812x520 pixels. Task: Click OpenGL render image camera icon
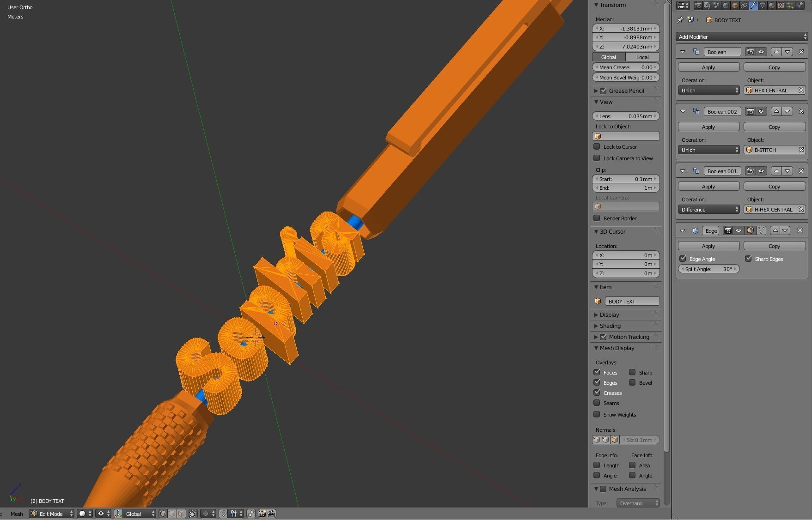point(263,514)
